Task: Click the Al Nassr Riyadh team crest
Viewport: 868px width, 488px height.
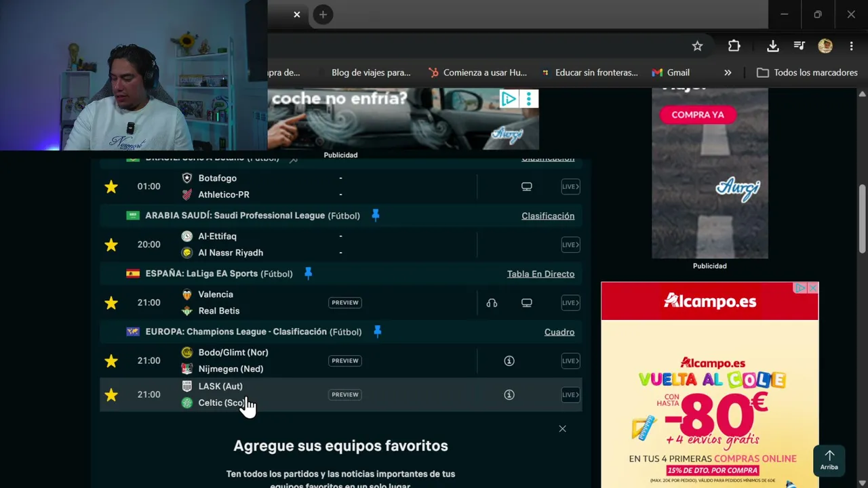Action: 187,253
